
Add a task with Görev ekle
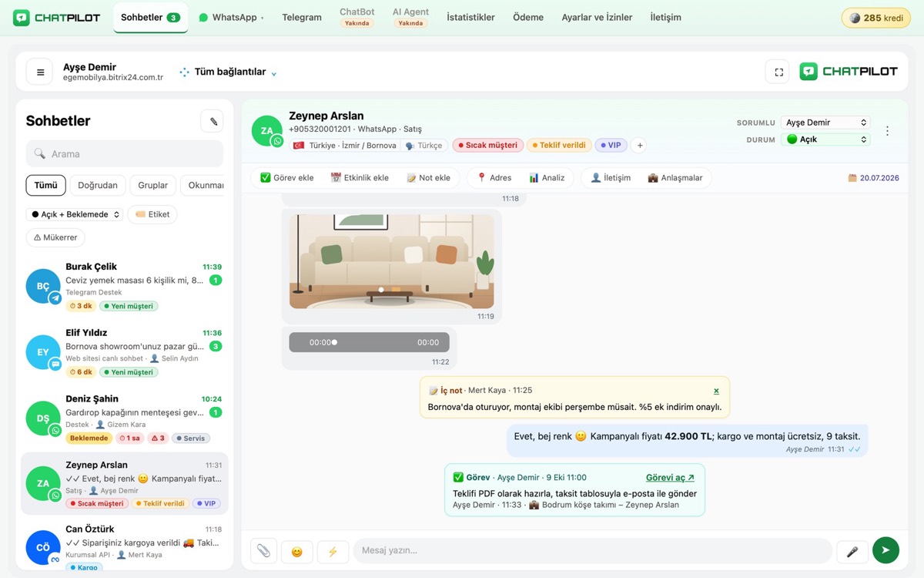tap(287, 178)
